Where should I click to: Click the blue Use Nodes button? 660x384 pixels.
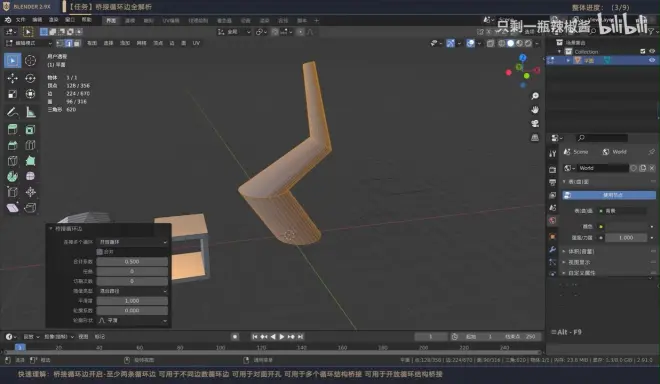click(609, 195)
